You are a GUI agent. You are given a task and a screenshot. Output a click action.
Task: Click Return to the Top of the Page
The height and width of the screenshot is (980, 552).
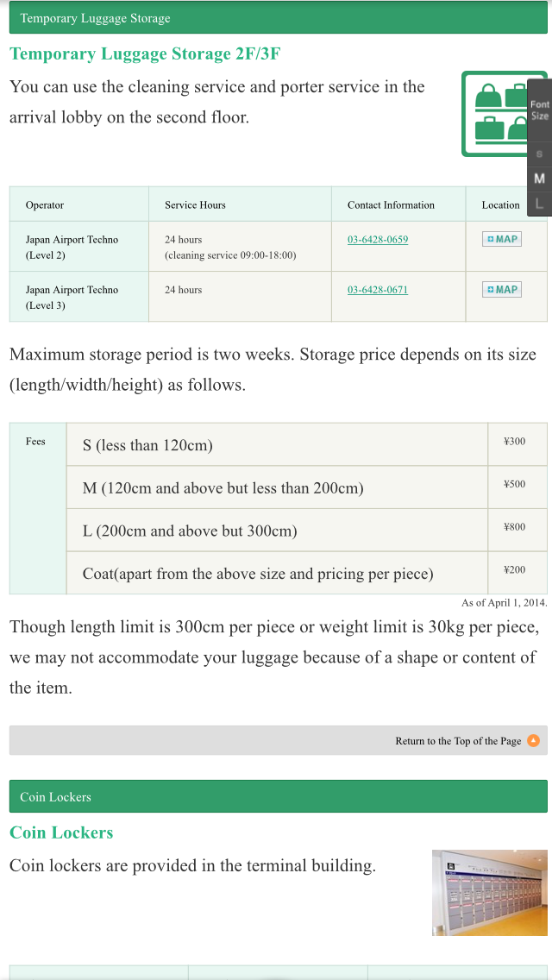click(x=458, y=741)
